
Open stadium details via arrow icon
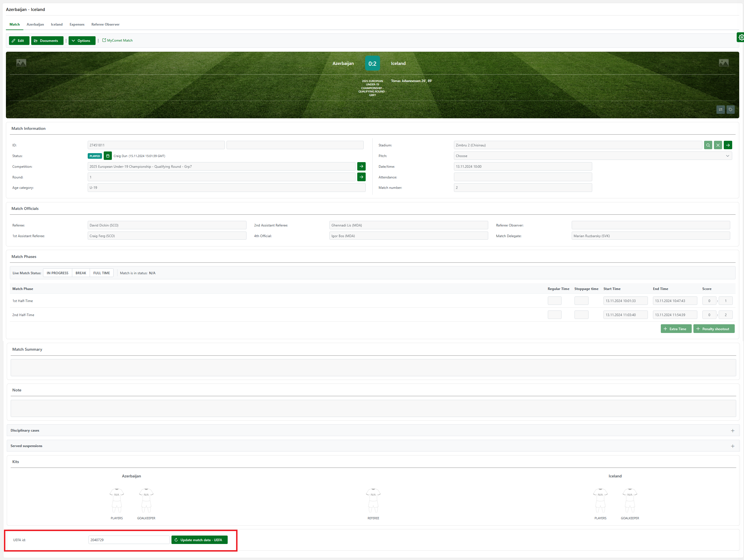click(728, 145)
